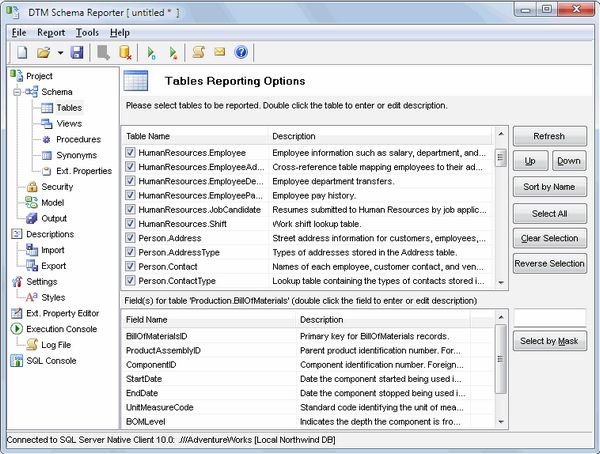Image resolution: width=600 pixels, height=454 pixels.
Task: Select the Project node in the tree
Action: 39,76
